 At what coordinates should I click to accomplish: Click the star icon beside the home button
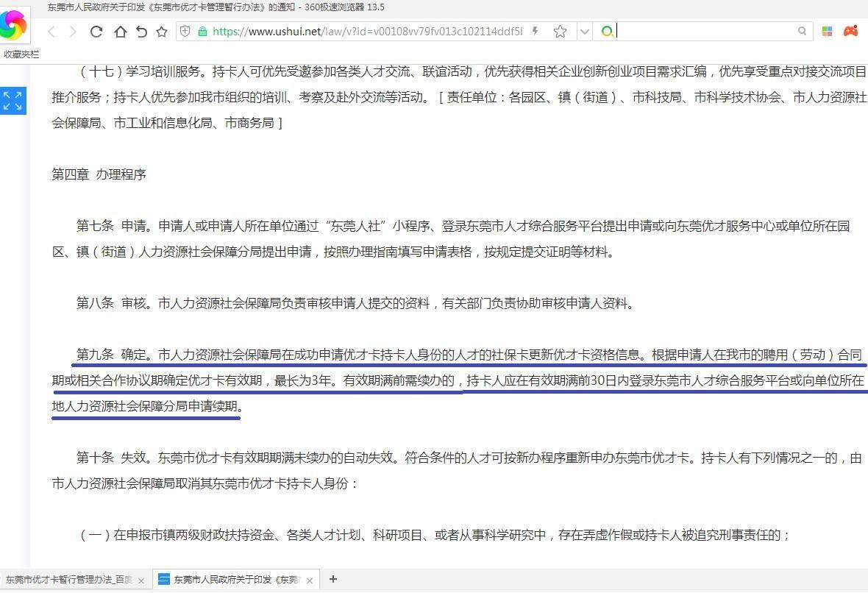162,32
